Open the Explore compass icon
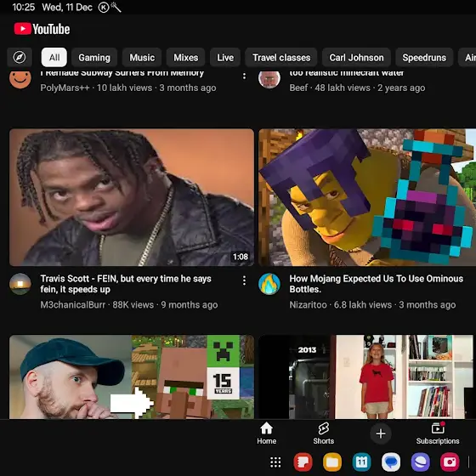The height and width of the screenshot is (476, 476). pyautogui.click(x=20, y=58)
